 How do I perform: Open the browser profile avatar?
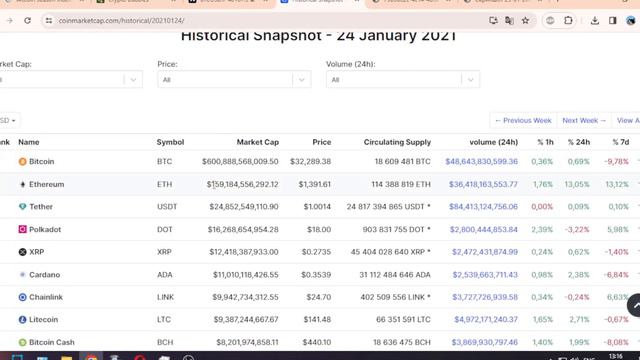pos(631,20)
